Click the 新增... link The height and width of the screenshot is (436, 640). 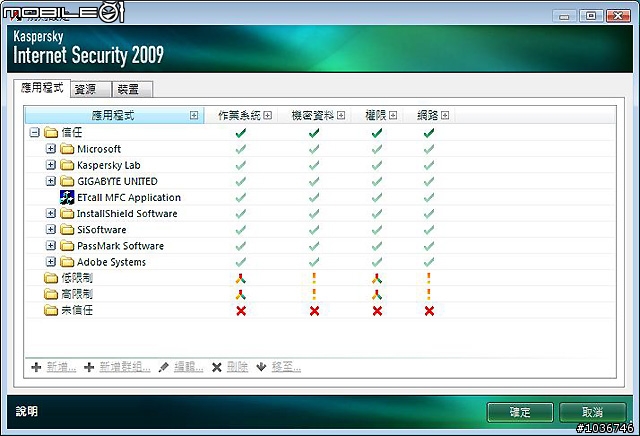click(61, 367)
